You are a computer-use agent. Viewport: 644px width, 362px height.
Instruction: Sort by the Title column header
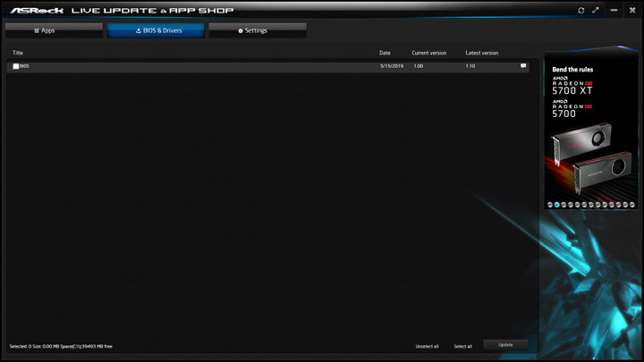pyautogui.click(x=18, y=53)
